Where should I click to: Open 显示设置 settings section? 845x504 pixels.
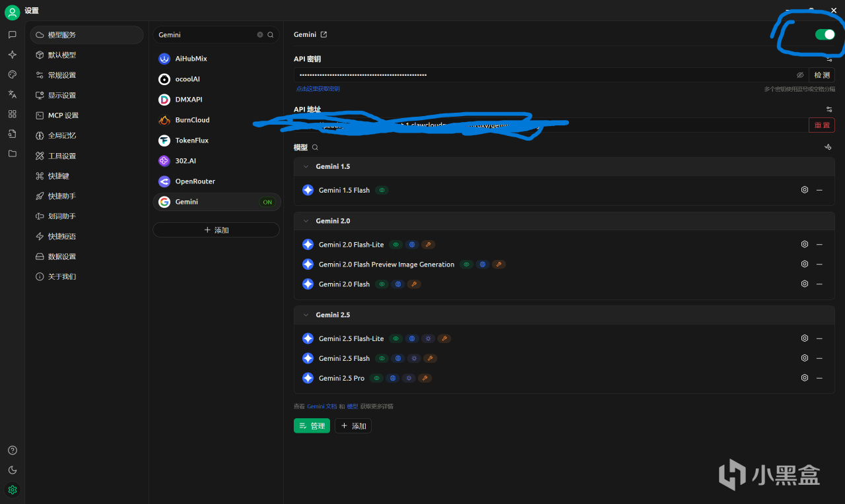pyautogui.click(x=86, y=95)
